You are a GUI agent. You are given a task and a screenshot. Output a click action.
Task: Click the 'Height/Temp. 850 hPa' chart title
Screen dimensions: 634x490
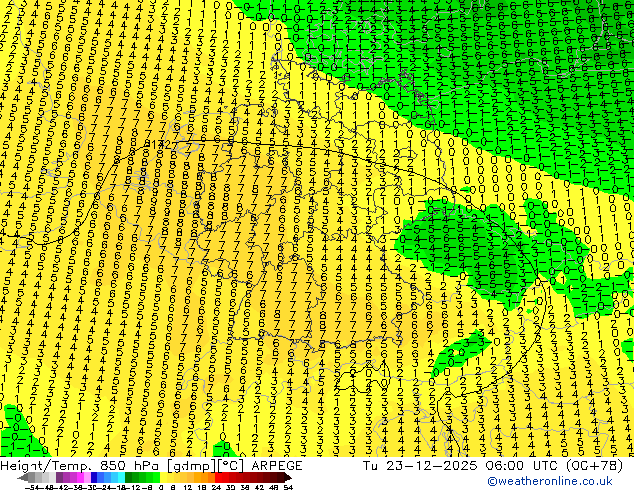[79, 466]
